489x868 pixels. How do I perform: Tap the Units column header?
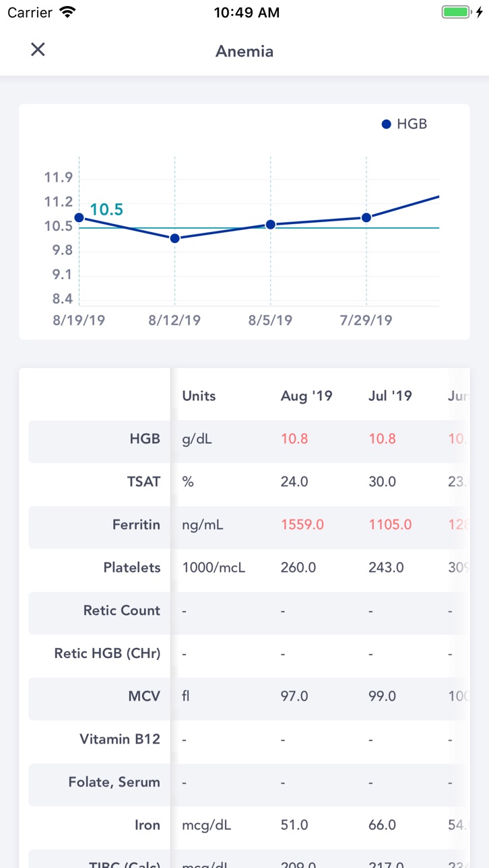tap(199, 396)
